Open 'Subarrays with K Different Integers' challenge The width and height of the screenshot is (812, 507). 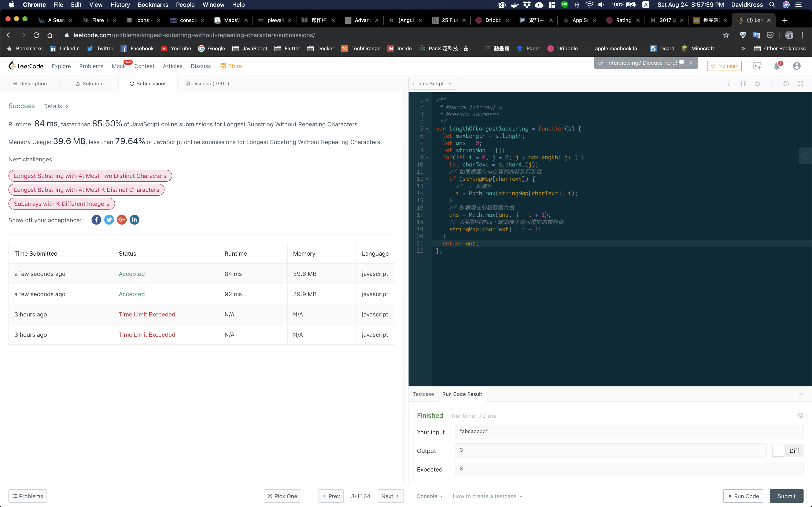tap(61, 203)
